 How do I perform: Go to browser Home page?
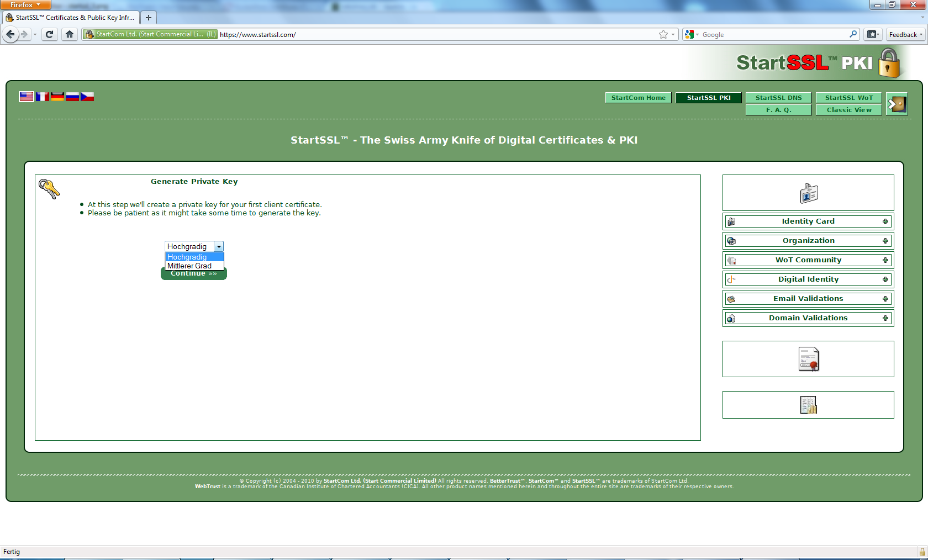70,34
